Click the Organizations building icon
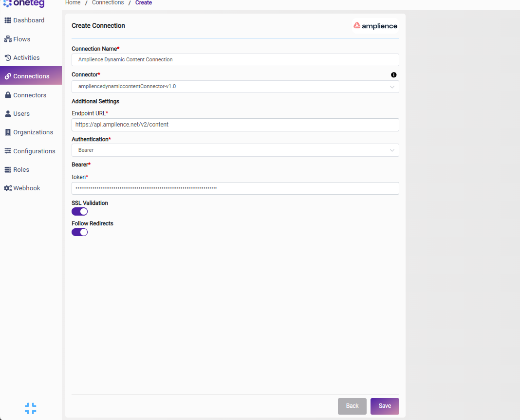The width and height of the screenshot is (520, 420). click(x=8, y=132)
